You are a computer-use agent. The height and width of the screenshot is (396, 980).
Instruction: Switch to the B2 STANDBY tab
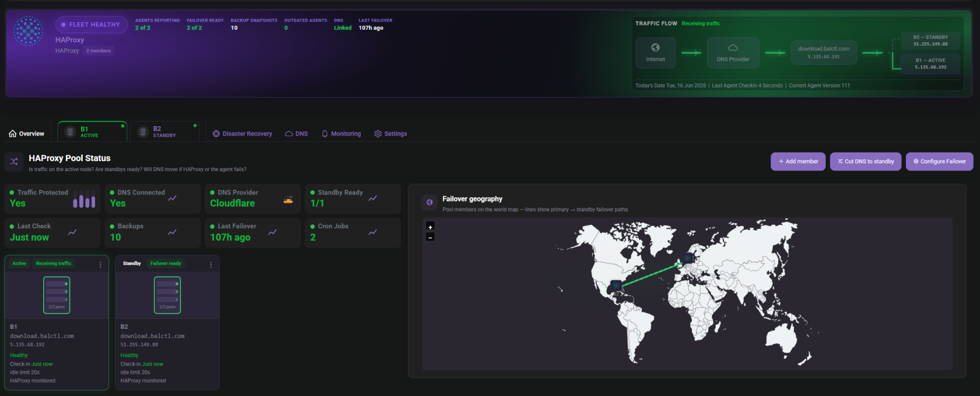[164, 132]
